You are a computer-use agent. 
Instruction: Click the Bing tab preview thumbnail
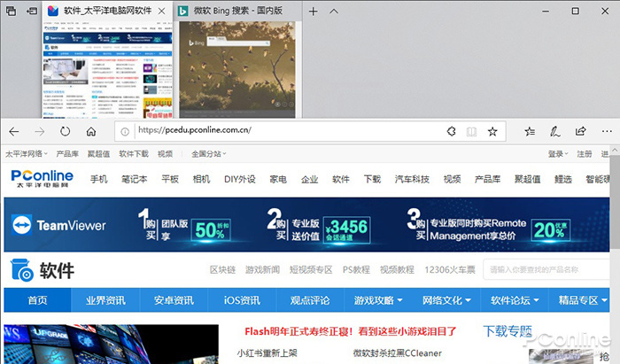coord(237,69)
